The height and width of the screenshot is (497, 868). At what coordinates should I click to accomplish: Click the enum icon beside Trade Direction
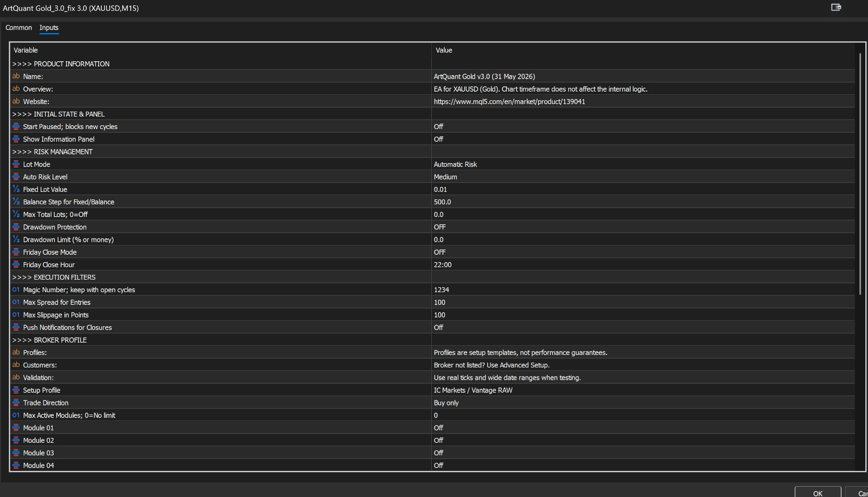16,403
